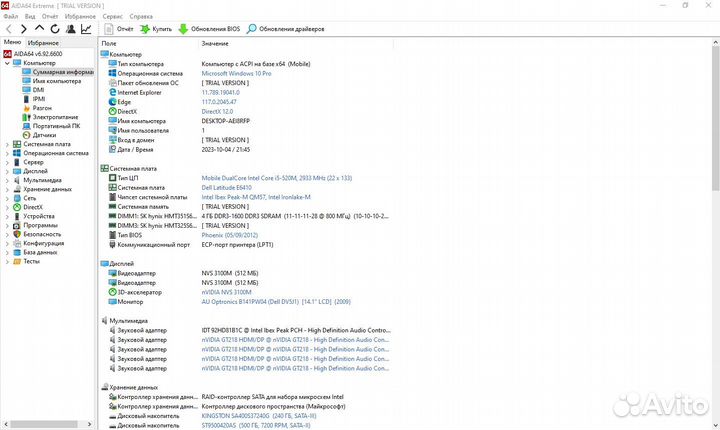
Task: Select AIDA64 v6.92.6600 root item
Action: point(38,54)
